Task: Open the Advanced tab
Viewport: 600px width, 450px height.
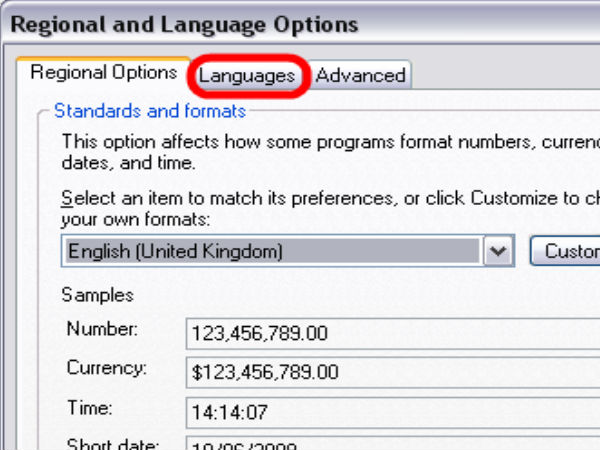Action: [360, 76]
